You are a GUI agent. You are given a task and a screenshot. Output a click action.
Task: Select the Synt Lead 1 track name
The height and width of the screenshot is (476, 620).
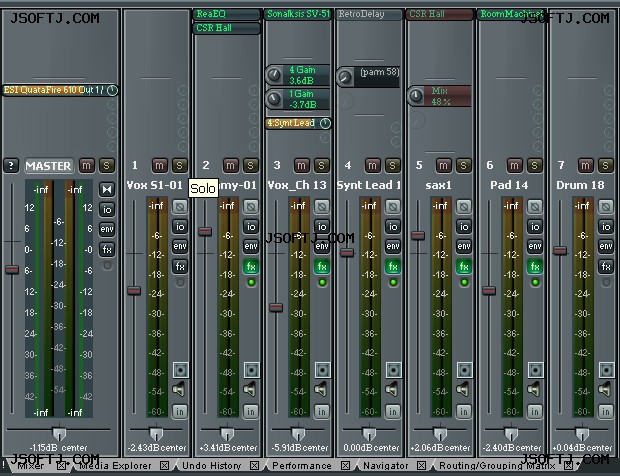click(369, 185)
